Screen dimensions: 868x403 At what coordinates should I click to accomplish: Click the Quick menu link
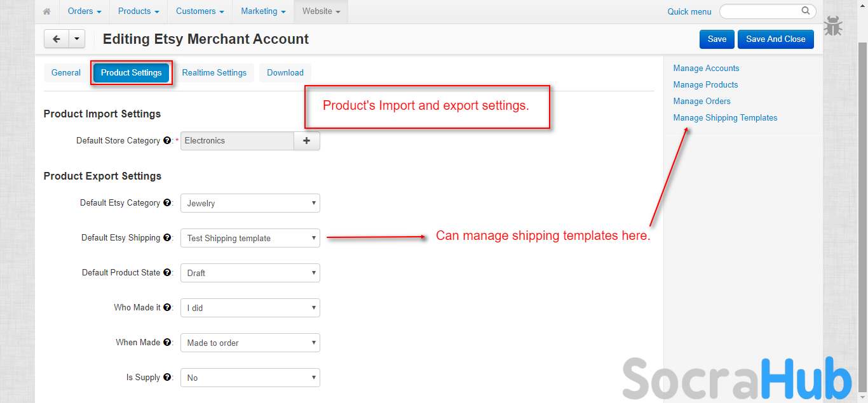(x=689, y=11)
